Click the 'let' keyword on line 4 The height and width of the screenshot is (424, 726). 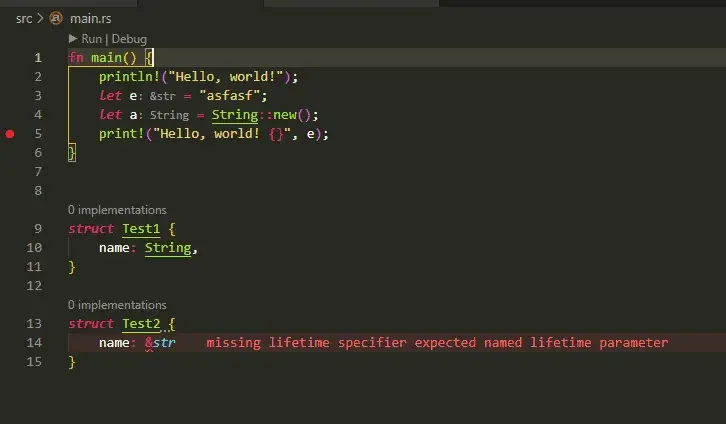pos(110,114)
